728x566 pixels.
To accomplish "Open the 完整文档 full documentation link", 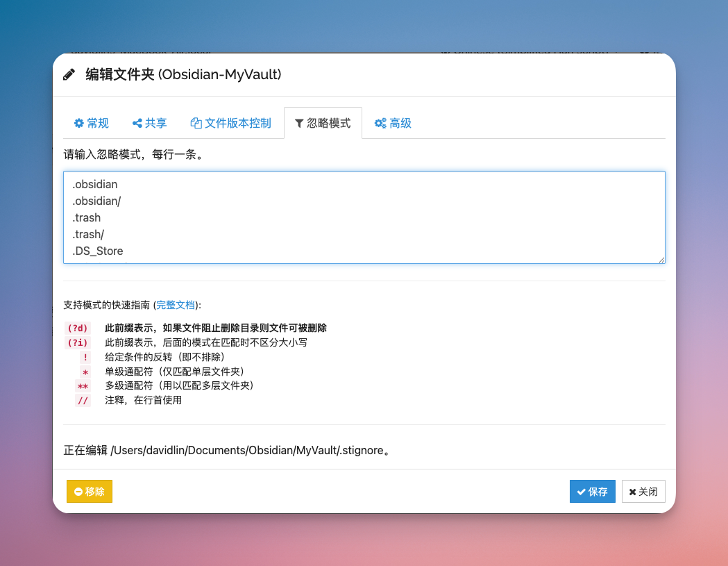I will pos(175,305).
